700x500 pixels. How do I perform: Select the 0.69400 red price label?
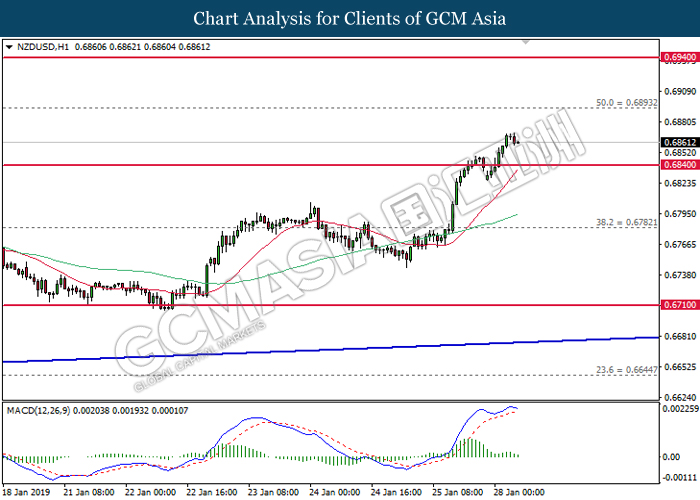tap(680, 57)
